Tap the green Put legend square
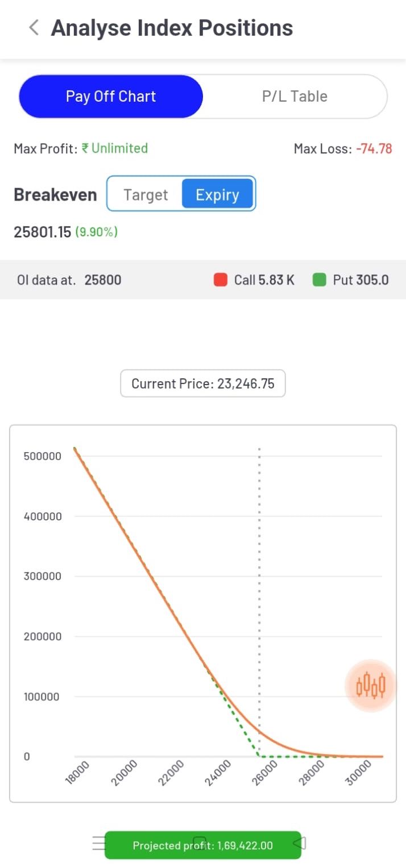 320,279
